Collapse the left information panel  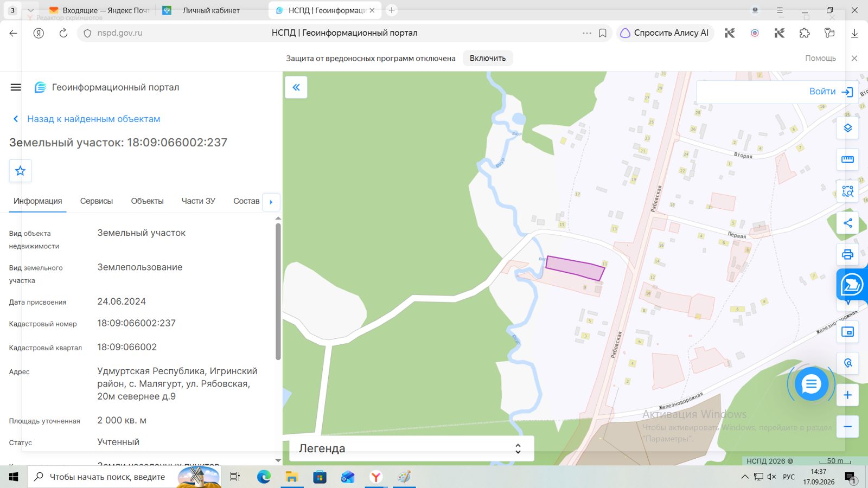pos(296,87)
